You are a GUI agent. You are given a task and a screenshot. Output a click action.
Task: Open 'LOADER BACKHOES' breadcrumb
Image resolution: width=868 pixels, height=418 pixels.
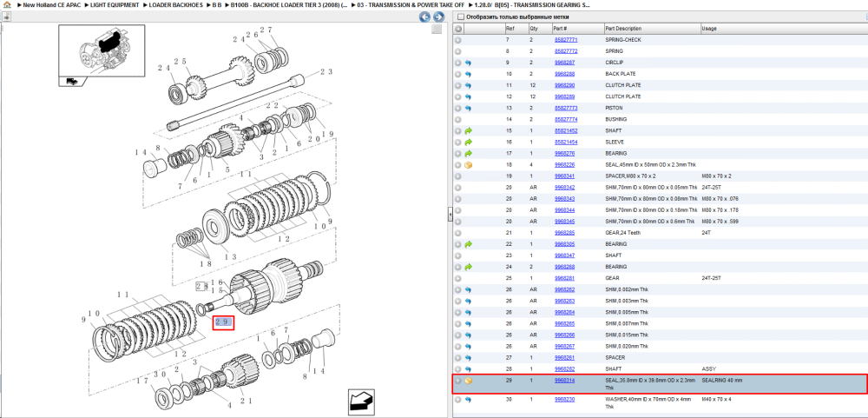tap(176, 4)
